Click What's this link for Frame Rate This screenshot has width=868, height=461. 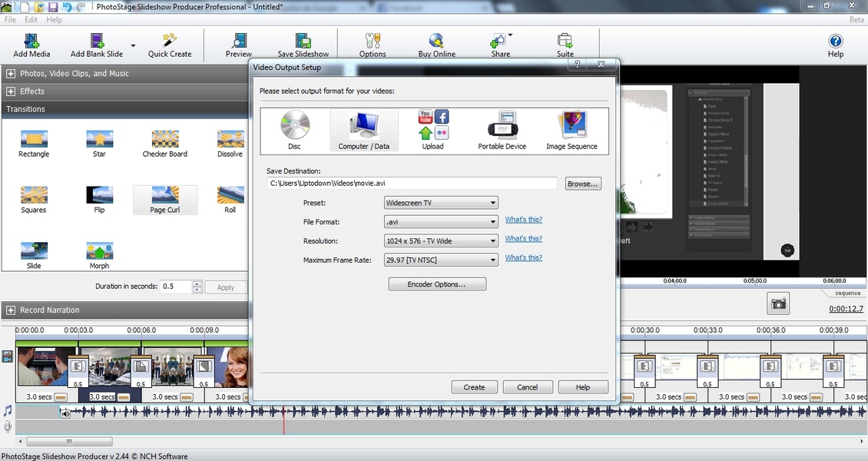(523, 257)
